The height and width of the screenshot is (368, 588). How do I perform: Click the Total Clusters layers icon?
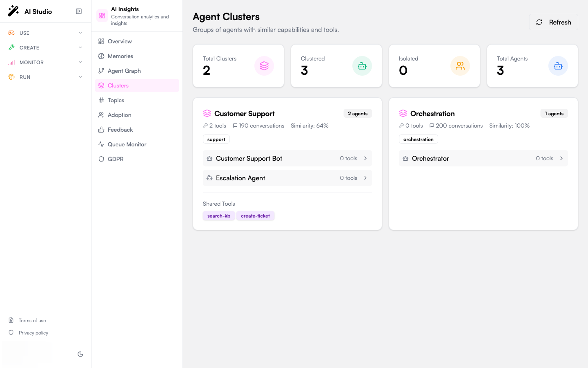(x=264, y=66)
